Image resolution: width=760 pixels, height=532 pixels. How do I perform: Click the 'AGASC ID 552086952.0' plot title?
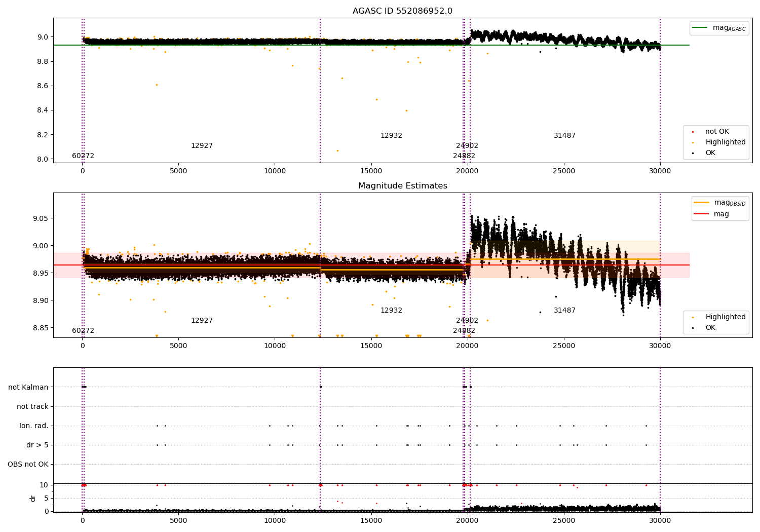tap(402, 11)
